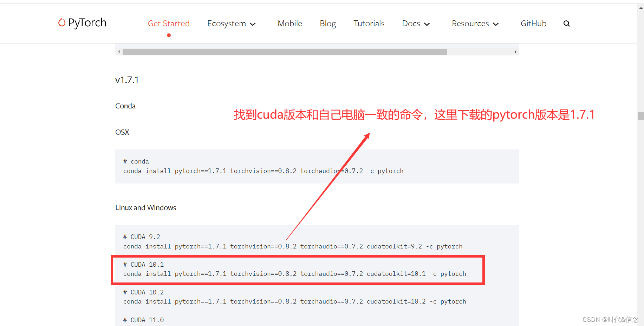The width and height of the screenshot is (644, 326).
Task: Click the cudatoolkit=9.2 install command
Action: [x=293, y=246]
